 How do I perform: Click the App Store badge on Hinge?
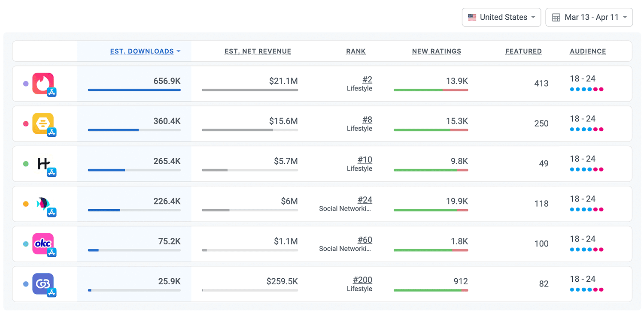point(52,172)
